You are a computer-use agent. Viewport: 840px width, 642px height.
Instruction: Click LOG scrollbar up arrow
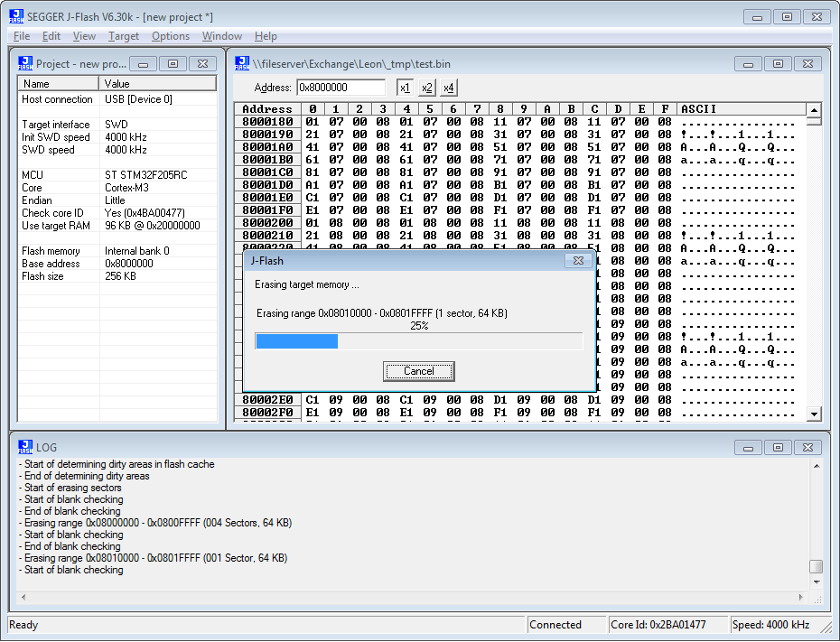(817, 466)
